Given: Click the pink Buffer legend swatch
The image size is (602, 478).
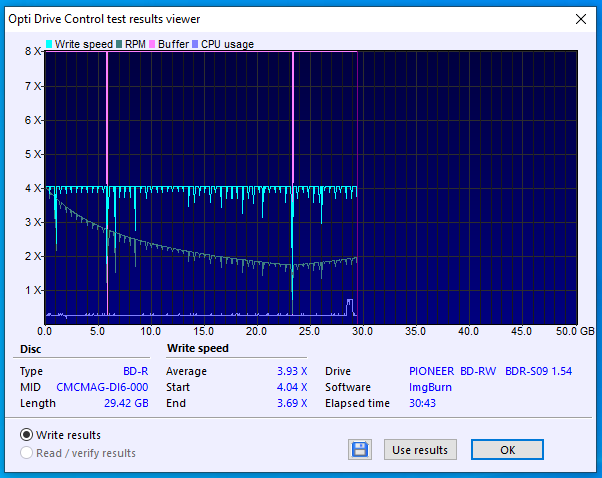Looking at the screenshot, I should 152,44.
